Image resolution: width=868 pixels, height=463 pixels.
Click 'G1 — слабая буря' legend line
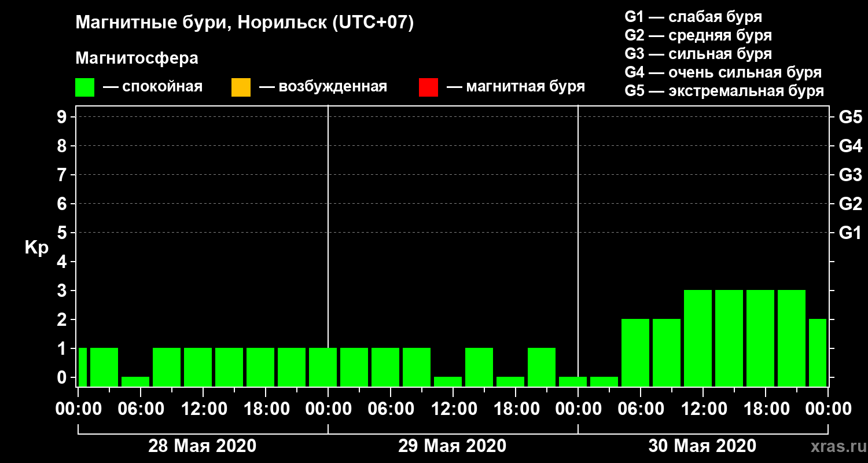pyautogui.click(x=693, y=17)
